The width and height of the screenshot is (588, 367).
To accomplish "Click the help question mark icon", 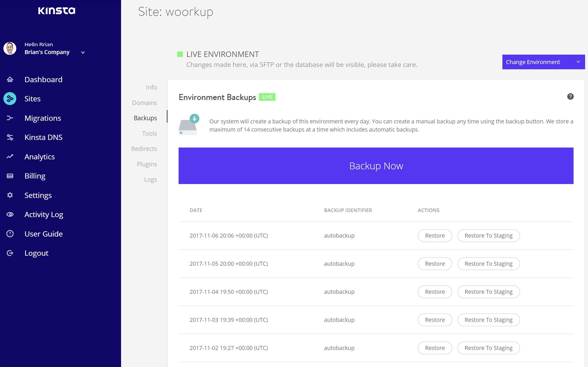I will point(570,97).
